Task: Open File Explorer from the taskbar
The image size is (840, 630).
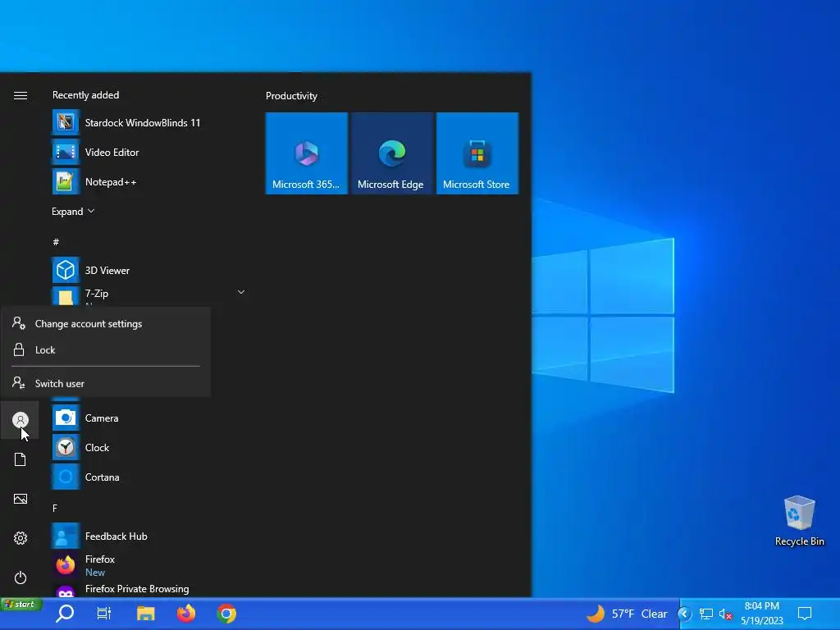Action: pos(145,614)
